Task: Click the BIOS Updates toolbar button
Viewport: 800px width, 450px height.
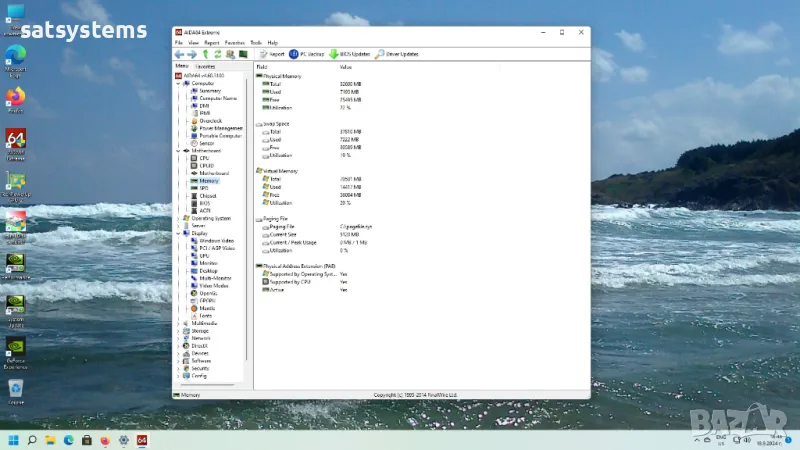Action: [350, 54]
